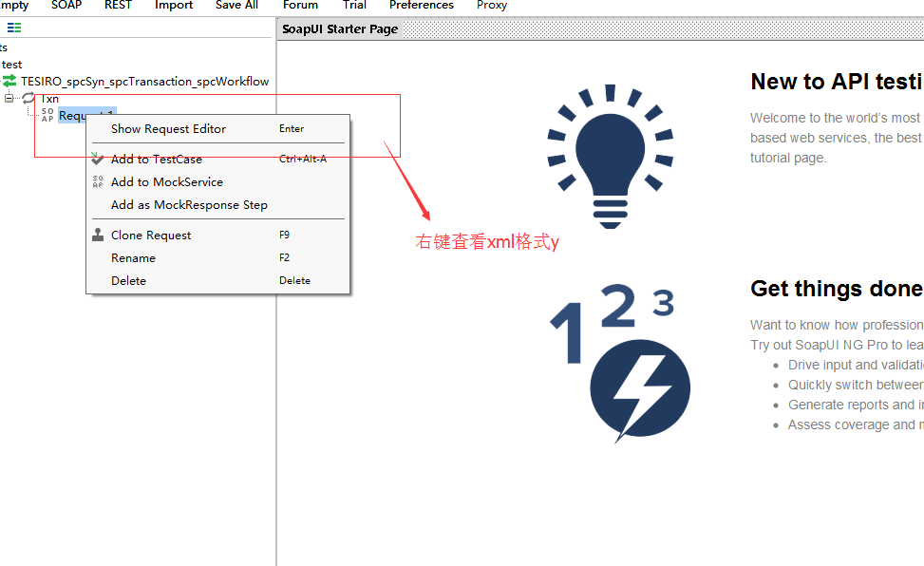The height and width of the screenshot is (566, 924).
Task: Click the Generate reports bullet
Action: click(x=856, y=406)
